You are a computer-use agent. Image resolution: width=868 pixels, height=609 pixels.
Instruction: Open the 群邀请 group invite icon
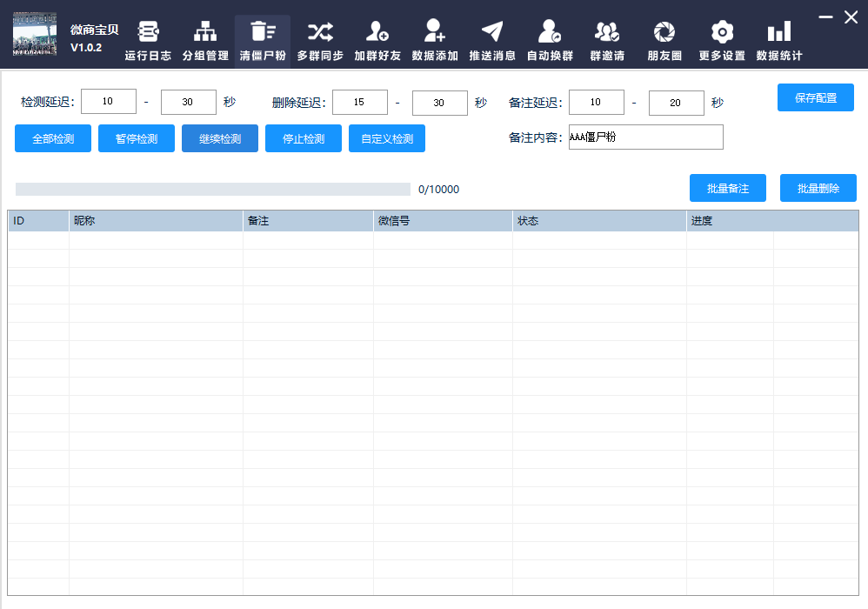pyautogui.click(x=607, y=33)
